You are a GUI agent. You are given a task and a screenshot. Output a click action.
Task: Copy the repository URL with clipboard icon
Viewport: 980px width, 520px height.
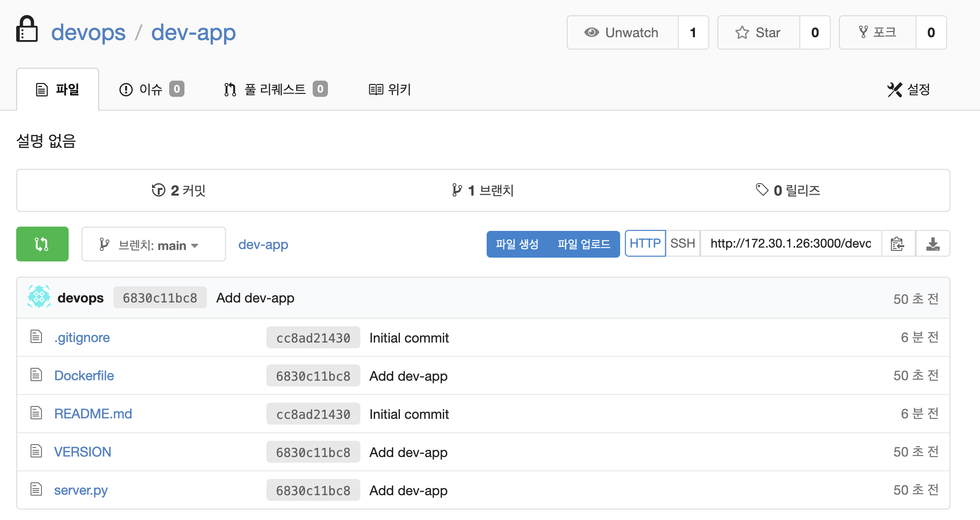point(898,244)
